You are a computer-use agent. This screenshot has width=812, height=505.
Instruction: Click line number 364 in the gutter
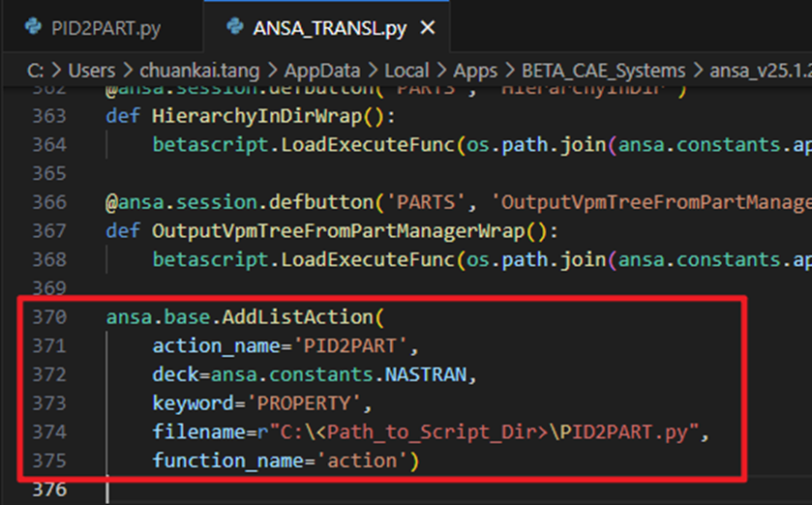[48, 144]
